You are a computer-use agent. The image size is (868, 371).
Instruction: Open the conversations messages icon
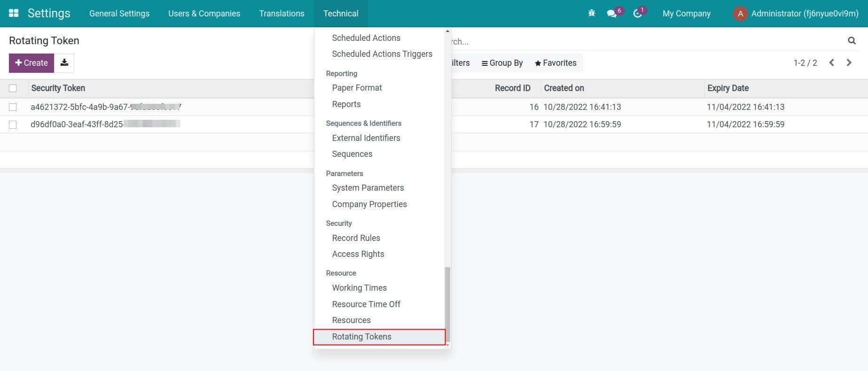click(x=611, y=14)
